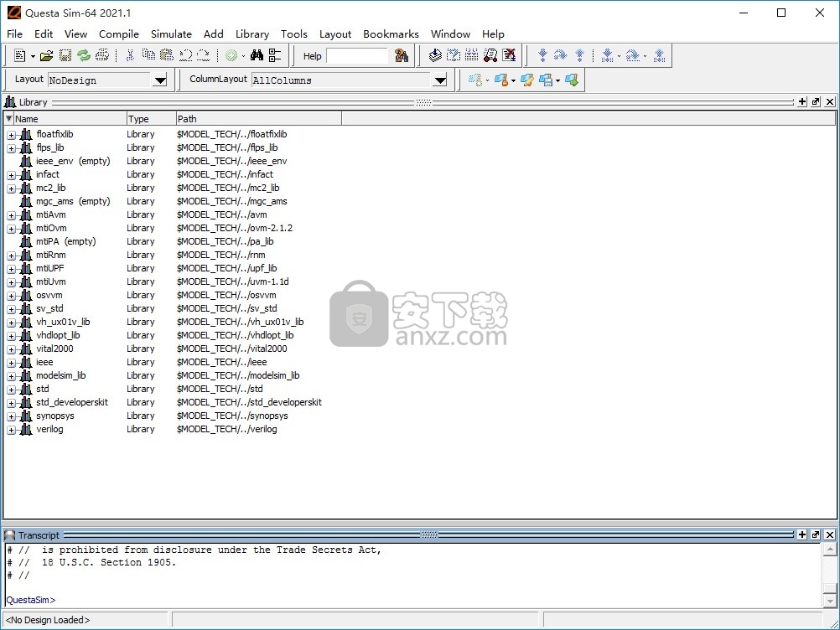Undock the Library panel

816,101
